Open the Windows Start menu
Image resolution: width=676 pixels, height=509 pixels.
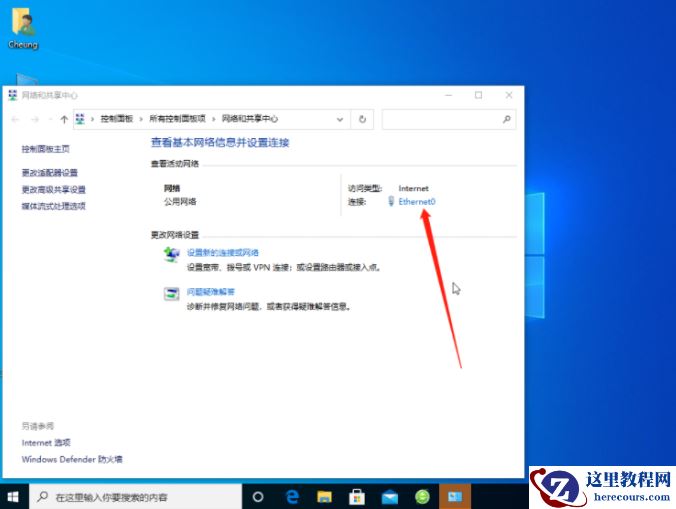click(x=13, y=497)
